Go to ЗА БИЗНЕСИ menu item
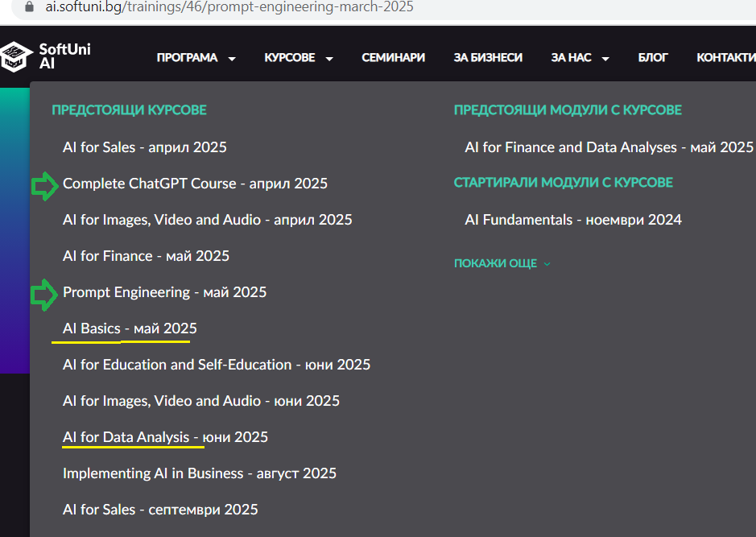This screenshot has width=756, height=537. (488, 58)
